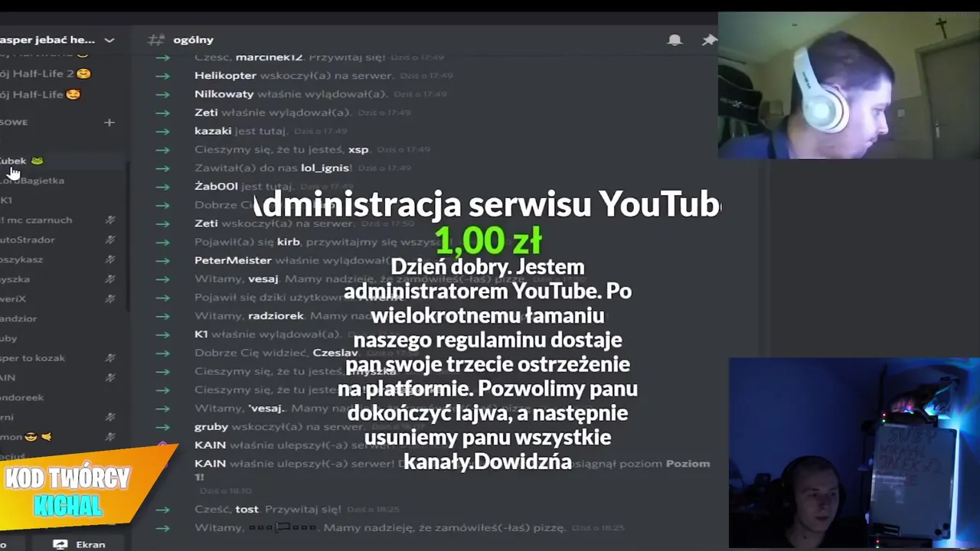
Task: Click the plus to create a channel
Action: [109, 122]
